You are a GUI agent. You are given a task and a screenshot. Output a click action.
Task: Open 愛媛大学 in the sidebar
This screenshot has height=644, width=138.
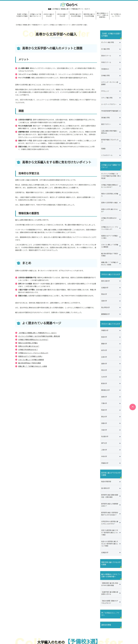pyautogui.click(x=111, y=344)
